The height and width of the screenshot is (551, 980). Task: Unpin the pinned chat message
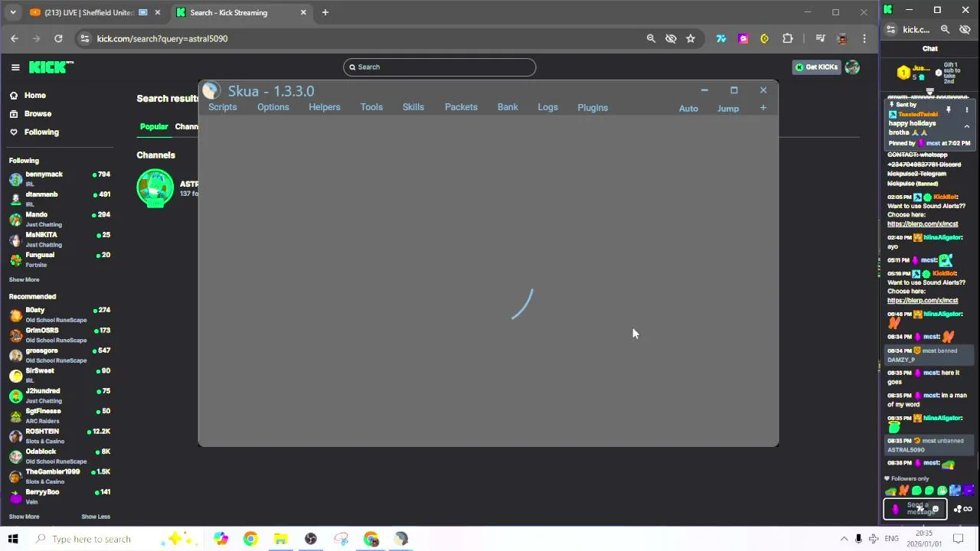click(x=949, y=110)
